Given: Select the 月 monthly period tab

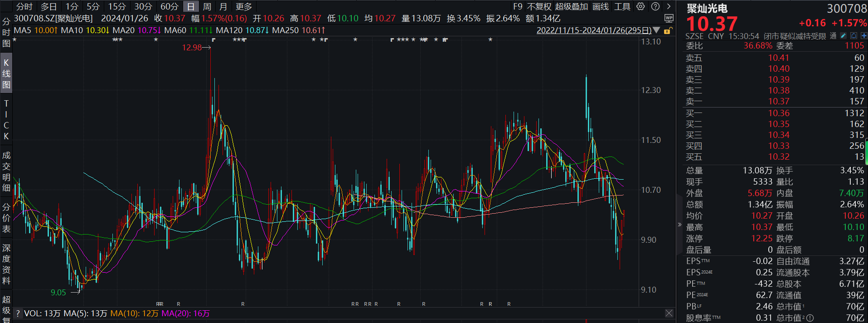Looking at the screenshot, I should pyautogui.click(x=223, y=6).
